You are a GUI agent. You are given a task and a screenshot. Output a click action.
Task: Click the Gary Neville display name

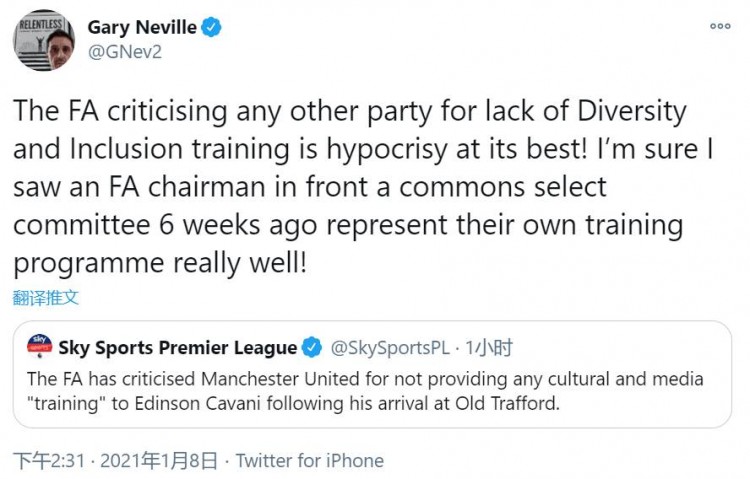(142, 27)
